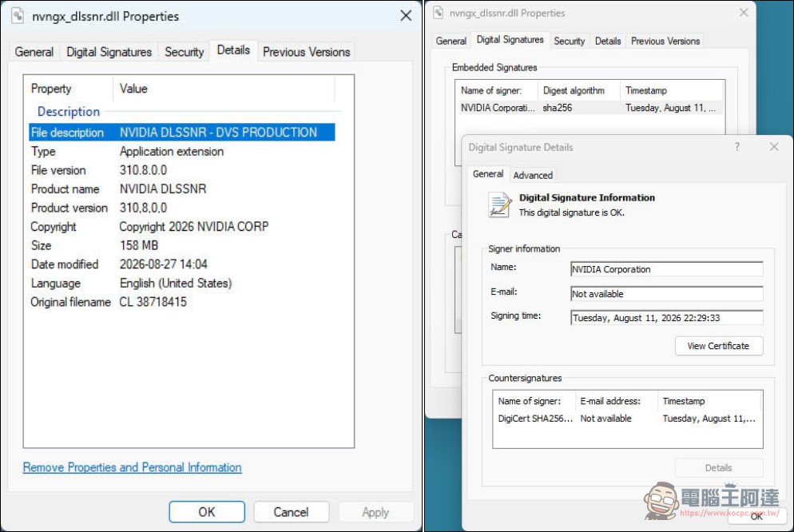The width and height of the screenshot is (794, 532).
Task: Select Digital Signatures tab in right window
Action: (x=510, y=39)
